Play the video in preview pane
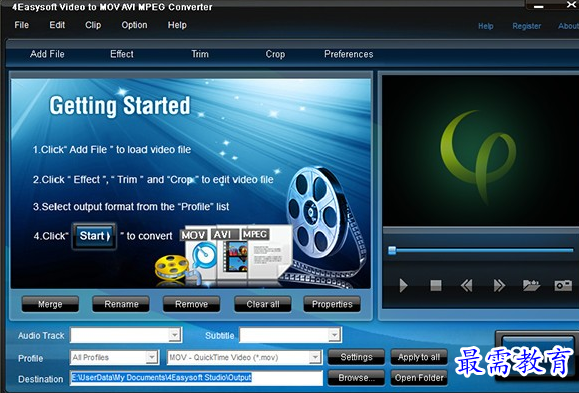This screenshot has height=393, width=579. [x=403, y=286]
